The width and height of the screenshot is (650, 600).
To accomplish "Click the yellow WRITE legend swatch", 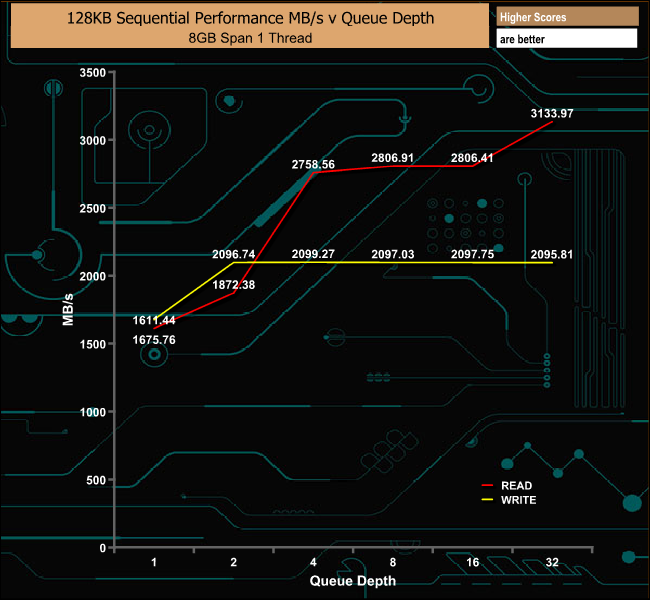I will point(487,500).
